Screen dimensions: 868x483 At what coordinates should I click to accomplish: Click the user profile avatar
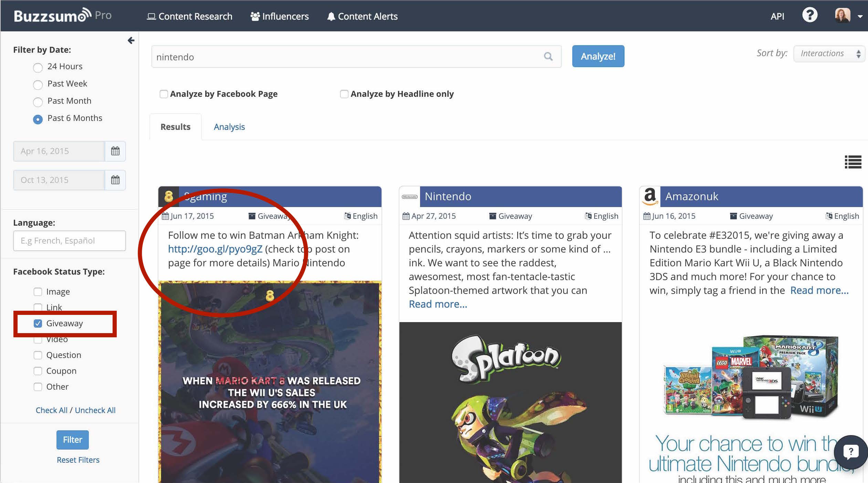coord(843,16)
